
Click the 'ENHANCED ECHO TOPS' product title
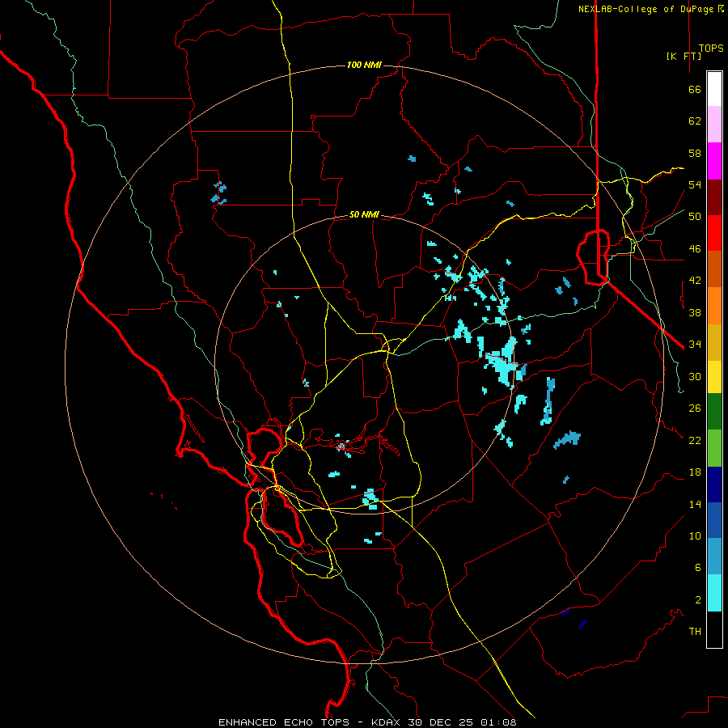(284, 722)
